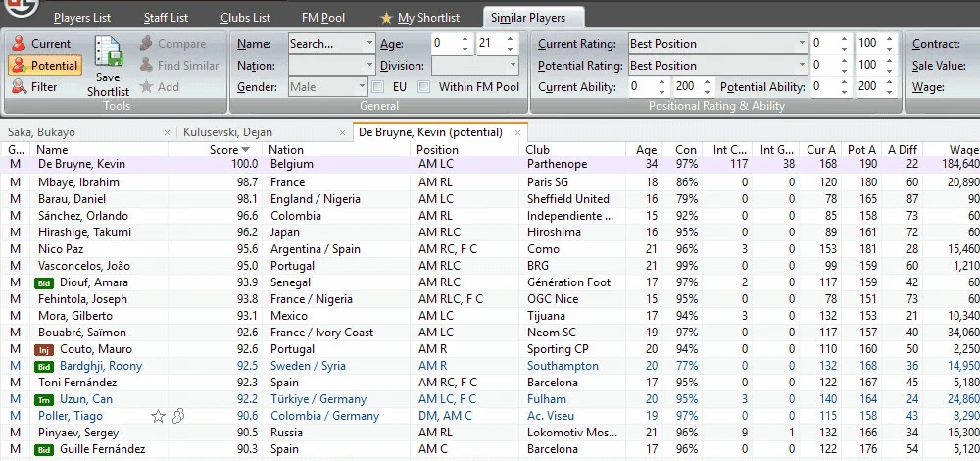Click the Save Shortlist icon
Viewport: 980px width, 461px height.
(x=108, y=51)
